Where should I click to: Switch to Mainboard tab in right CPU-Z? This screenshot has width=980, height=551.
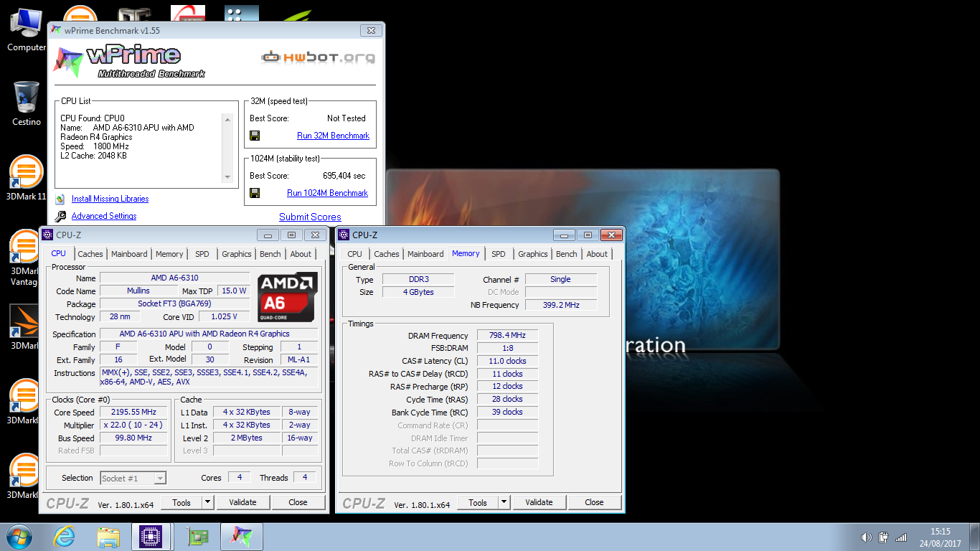click(425, 254)
